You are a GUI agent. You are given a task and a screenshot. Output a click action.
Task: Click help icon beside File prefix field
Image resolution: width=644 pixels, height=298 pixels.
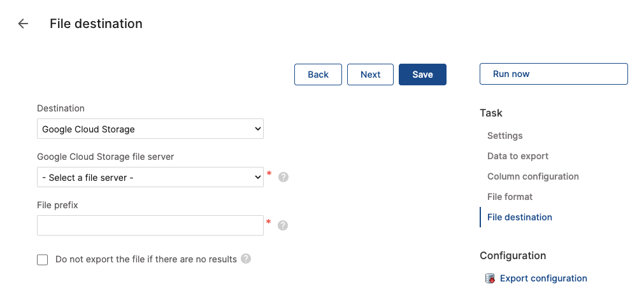283,225
